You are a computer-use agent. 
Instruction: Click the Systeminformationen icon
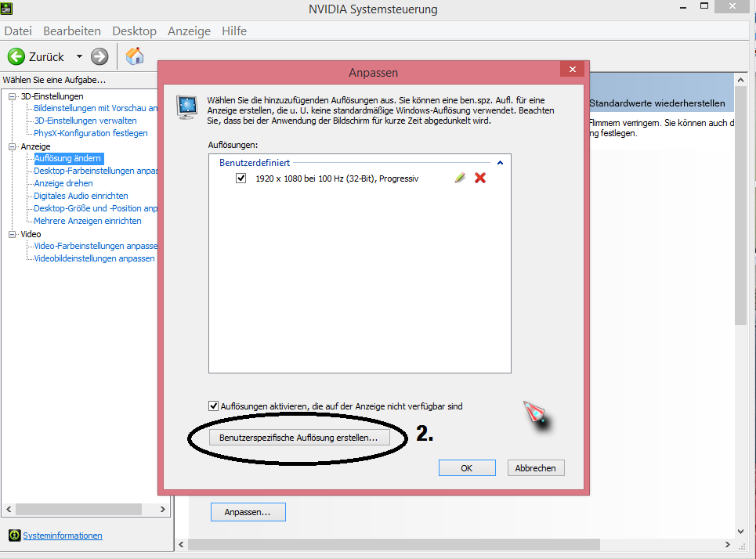(14, 536)
